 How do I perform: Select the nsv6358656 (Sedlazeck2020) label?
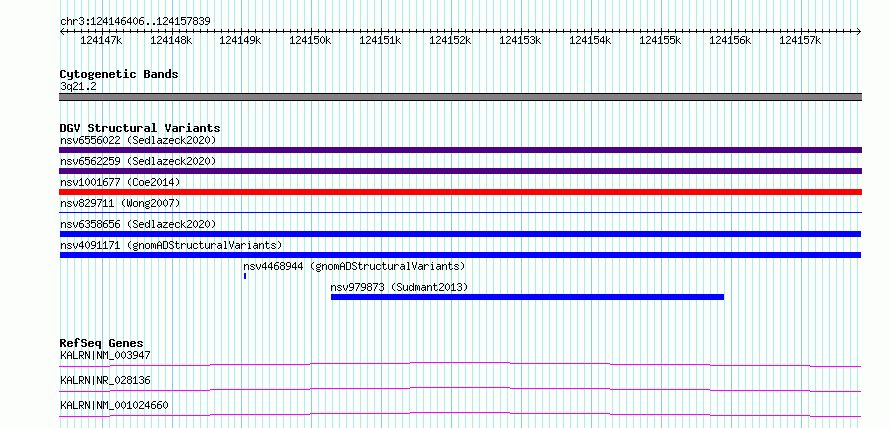tap(138, 224)
